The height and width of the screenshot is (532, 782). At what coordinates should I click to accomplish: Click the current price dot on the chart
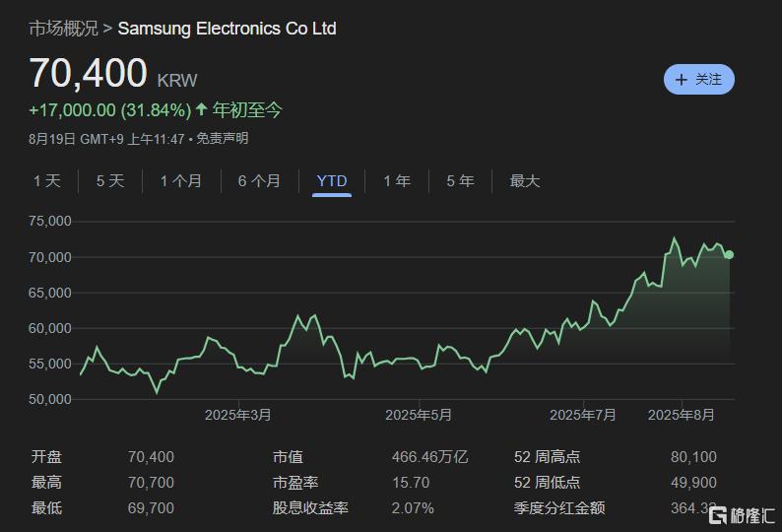point(729,255)
